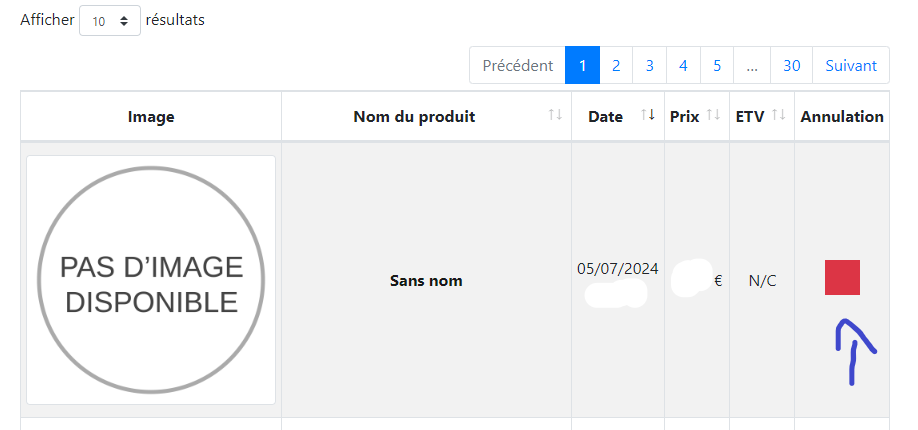Screen dimensions: 918x430
Task: Jump to last page 30
Action: tap(791, 66)
